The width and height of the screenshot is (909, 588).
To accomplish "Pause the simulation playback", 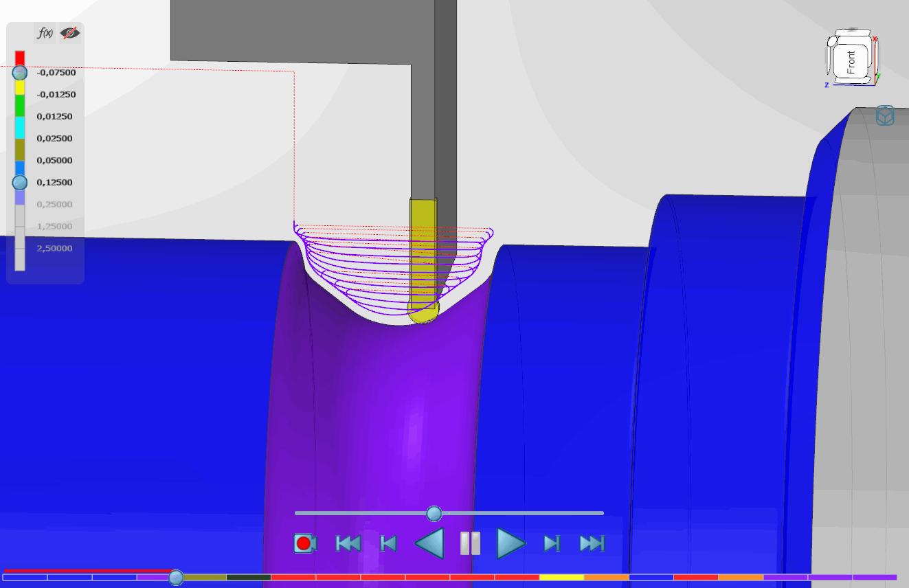I will [x=470, y=543].
